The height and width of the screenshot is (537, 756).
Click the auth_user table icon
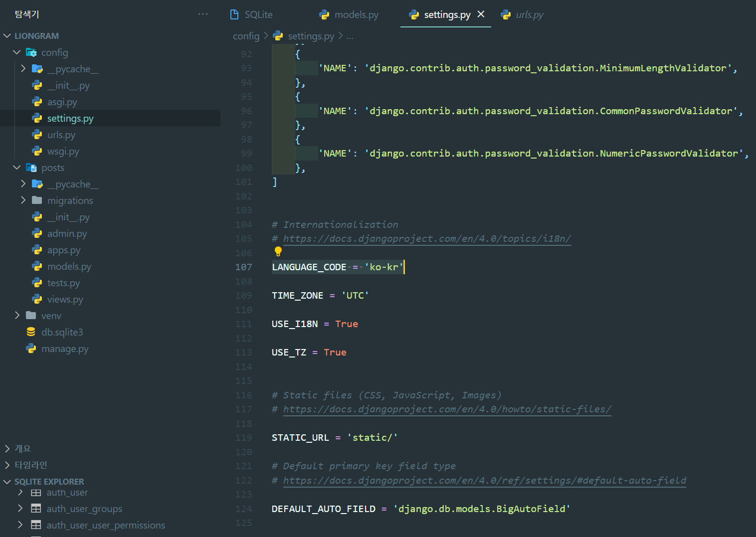point(36,493)
